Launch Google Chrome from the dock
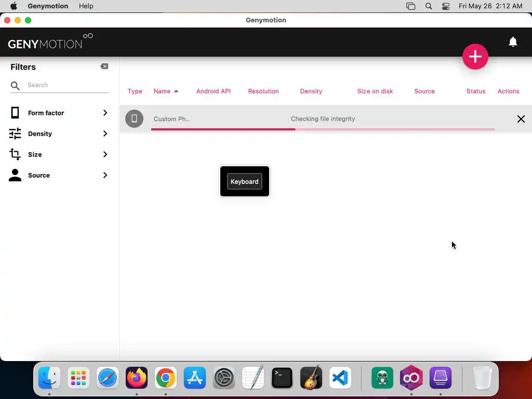 (166, 378)
